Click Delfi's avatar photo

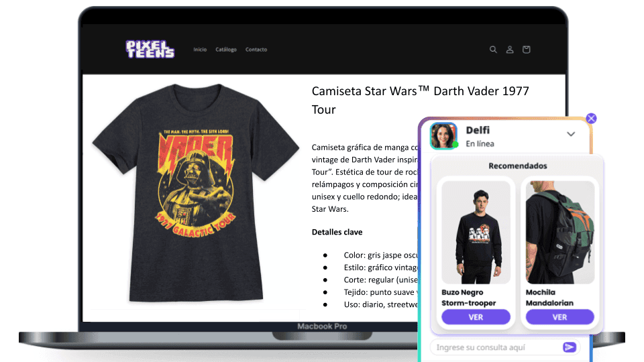(443, 136)
